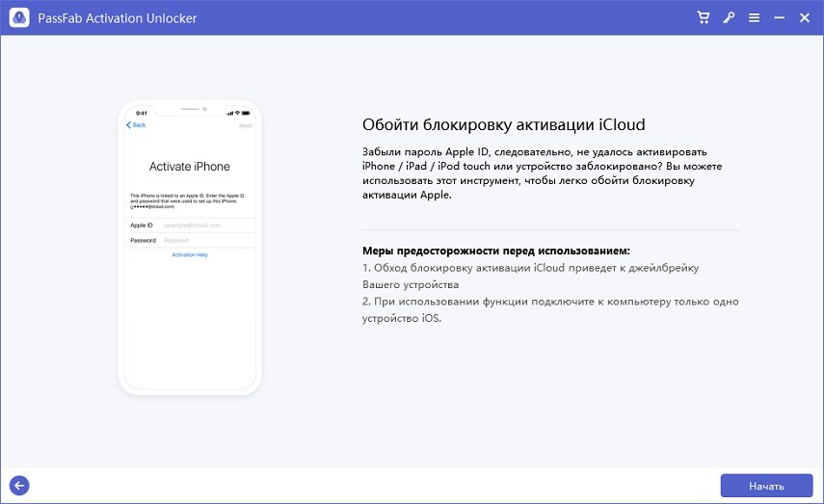Go back using the round arrow button

(x=18, y=486)
